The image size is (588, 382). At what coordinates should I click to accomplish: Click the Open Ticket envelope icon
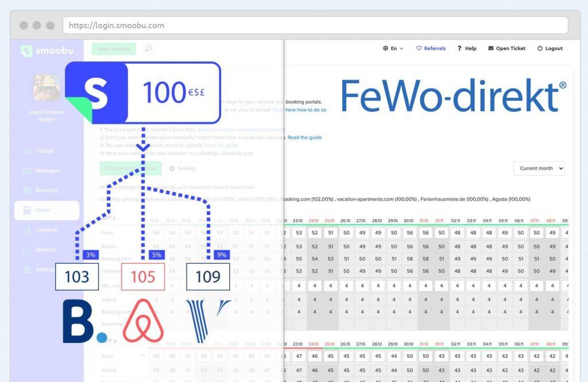[490, 48]
